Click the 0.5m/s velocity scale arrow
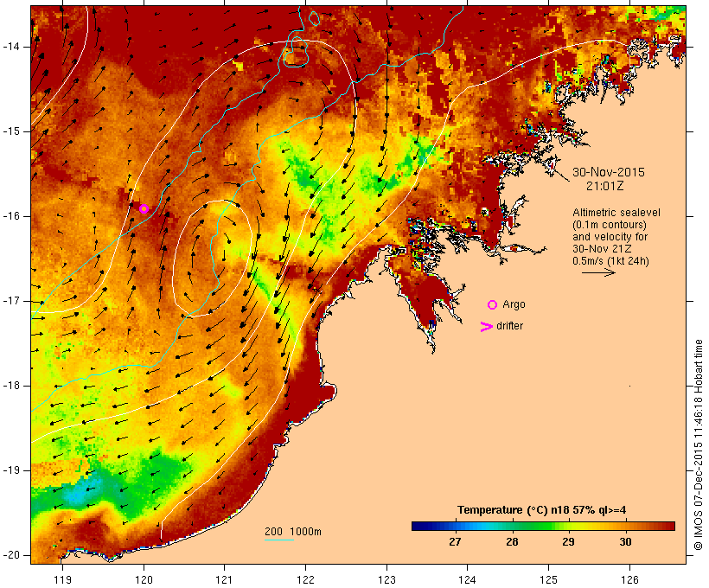709x588 pixels. click(598, 272)
